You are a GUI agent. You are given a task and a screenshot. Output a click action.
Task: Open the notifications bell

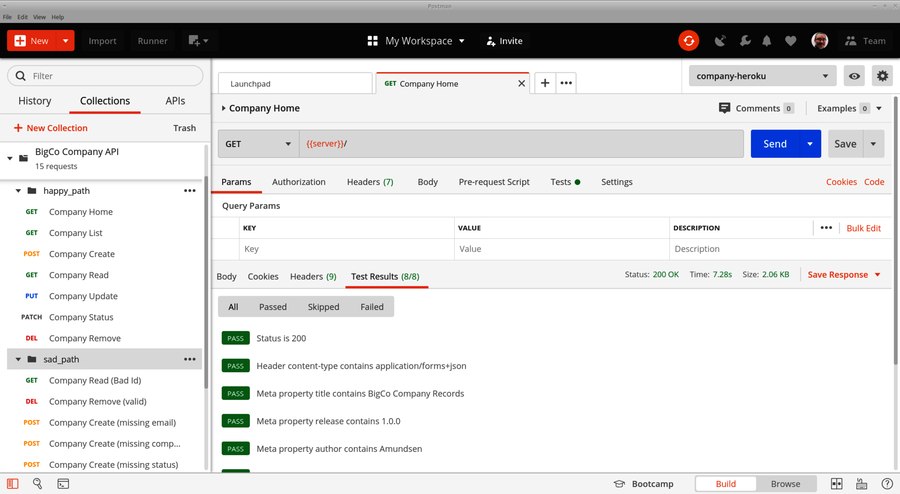point(767,41)
